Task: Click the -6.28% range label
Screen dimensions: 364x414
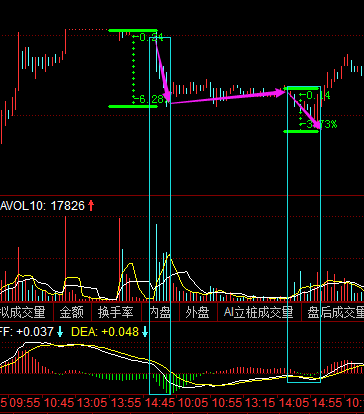Action: point(149,99)
